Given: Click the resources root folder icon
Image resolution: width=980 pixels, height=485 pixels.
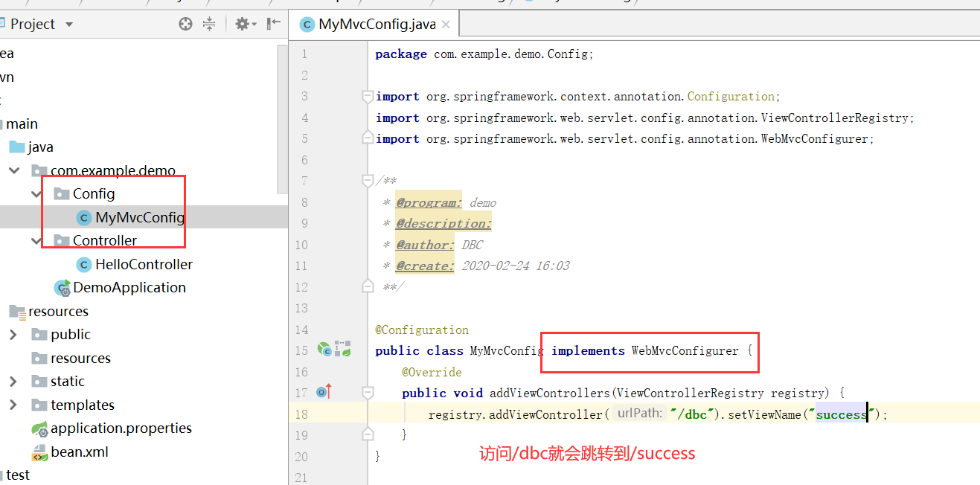Looking at the screenshot, I should [x=17, y=312].
